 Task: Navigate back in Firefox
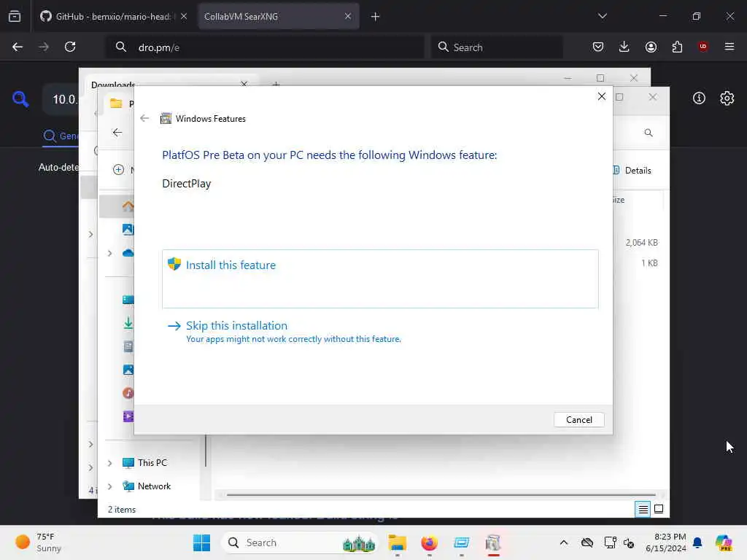click(18, 47)
